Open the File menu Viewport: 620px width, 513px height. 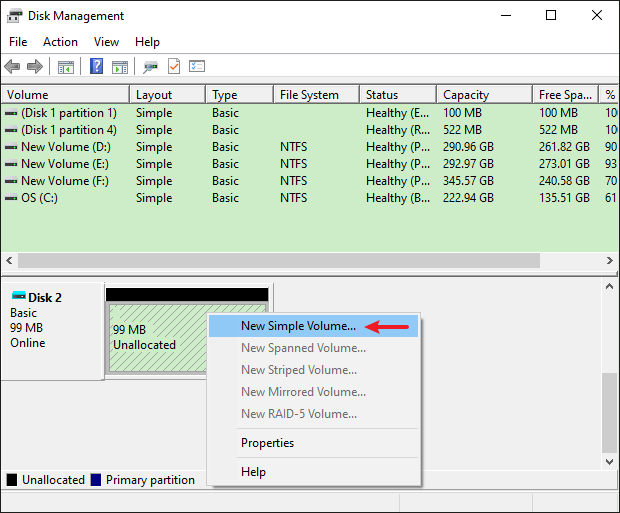click(x=18, y=42)
